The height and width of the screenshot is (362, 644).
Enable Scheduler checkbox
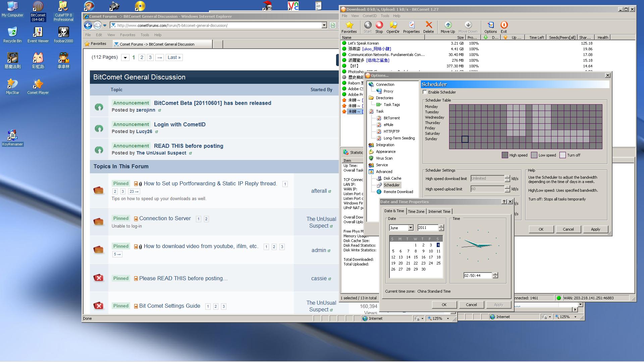[425, 92]
